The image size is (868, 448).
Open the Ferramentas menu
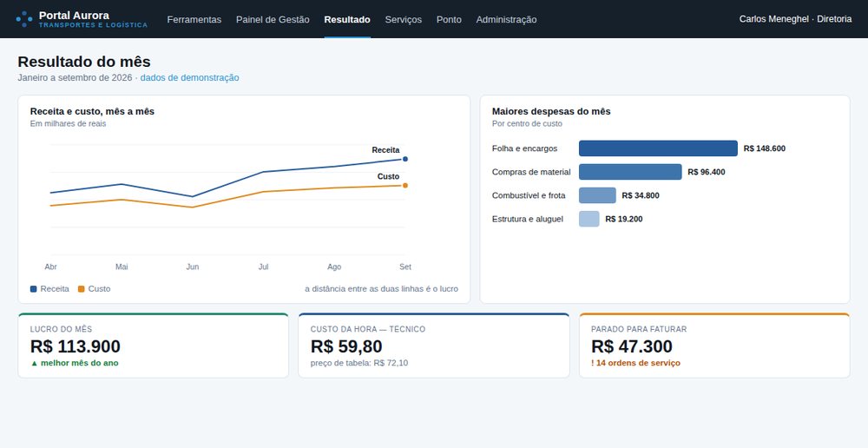point(194,19)
